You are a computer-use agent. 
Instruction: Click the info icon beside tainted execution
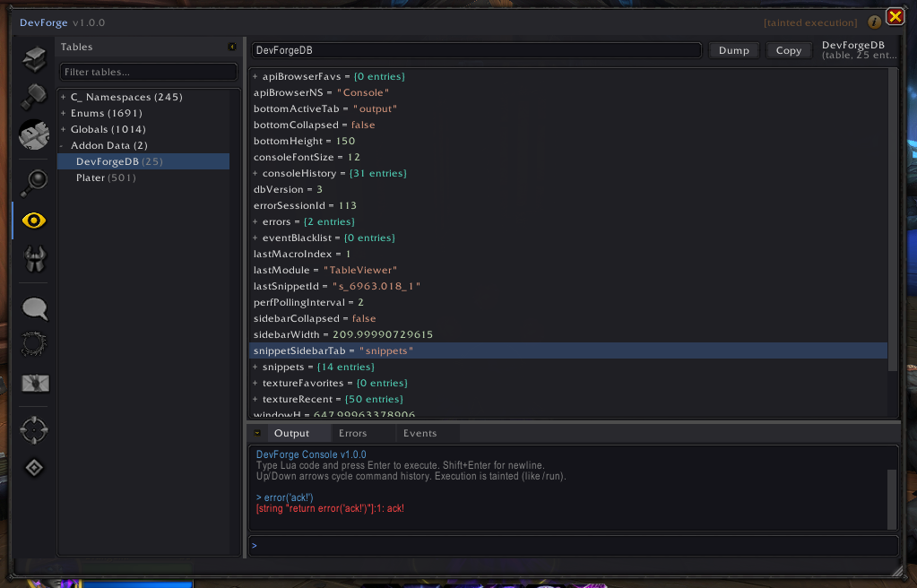874,22
